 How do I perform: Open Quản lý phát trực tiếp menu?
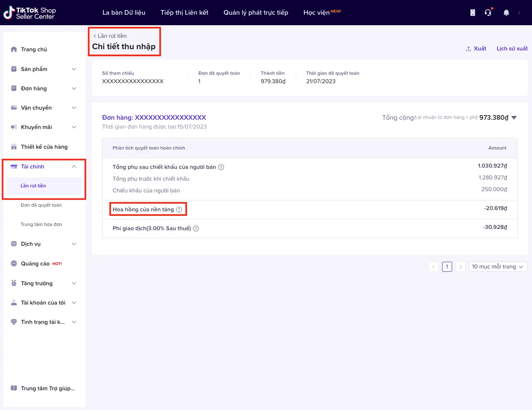(256, 13)
